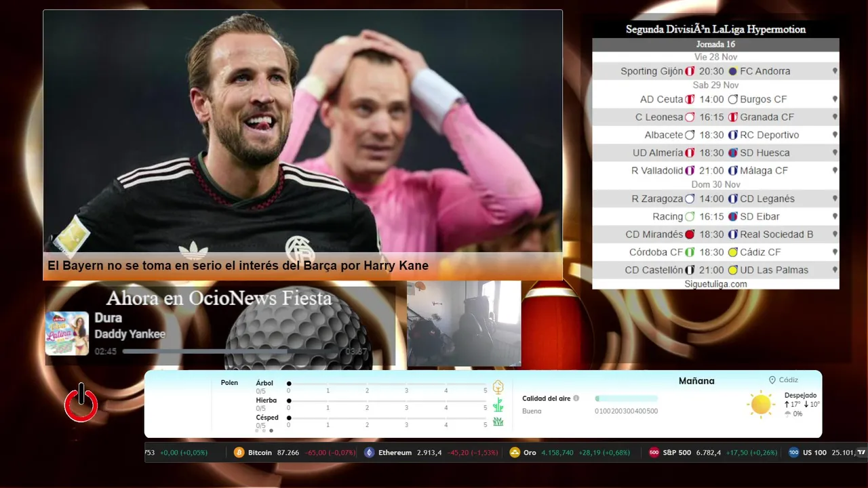This screenshot has width=868, height=488.
Task: Click the Vie 28 Nov date row
Action: point(715,58)
